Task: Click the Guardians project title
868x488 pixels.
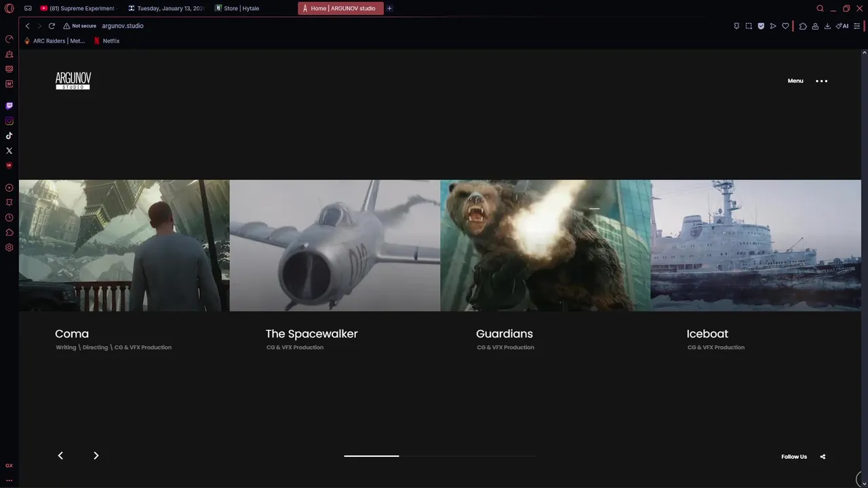Action: coord(505,333)
